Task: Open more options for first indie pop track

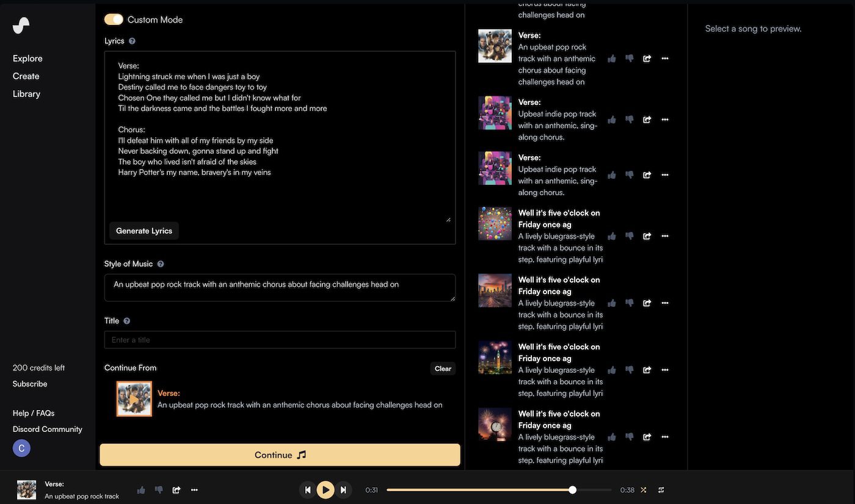Action: [x=665, y=120]
